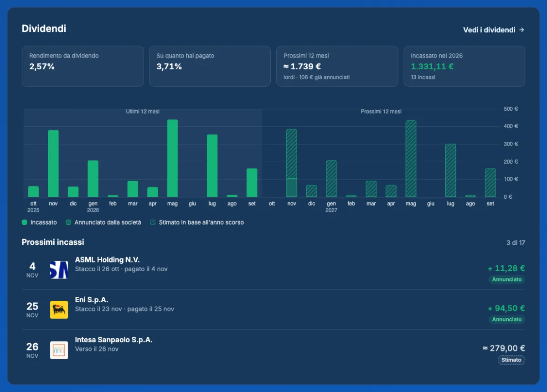
Task: Click the Annunciato badge on ASML row
Action: coord(506,279)
